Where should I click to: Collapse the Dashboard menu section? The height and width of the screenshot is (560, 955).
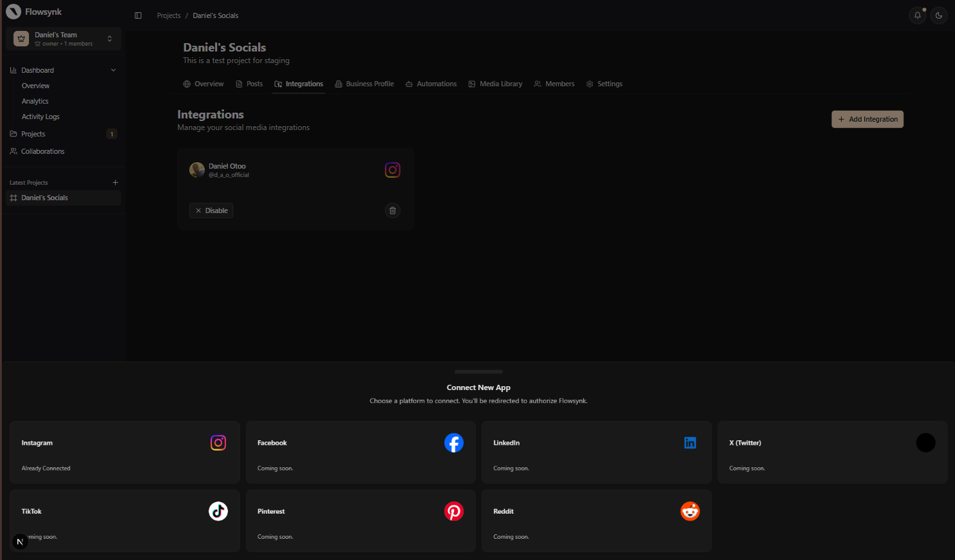click(113, 70)
